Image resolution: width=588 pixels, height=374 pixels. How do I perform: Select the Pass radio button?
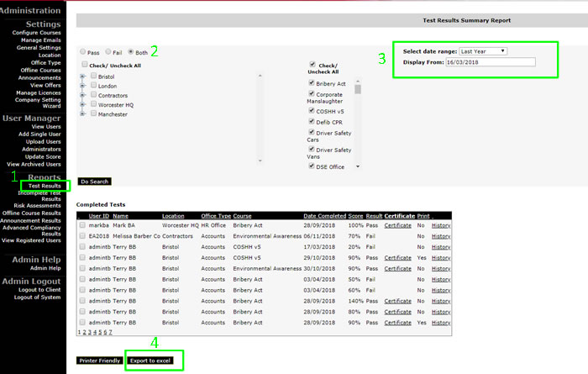pyautogui.click(x=82, y=52)
